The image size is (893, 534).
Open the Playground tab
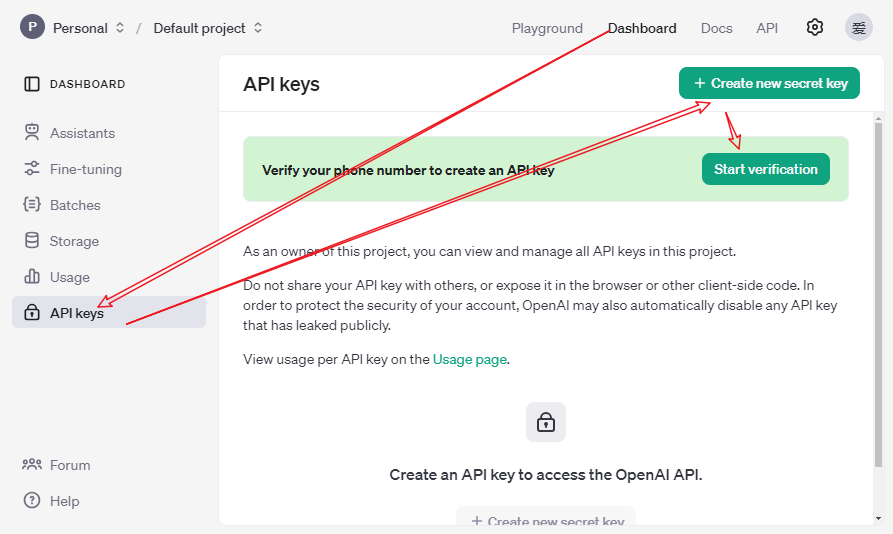click(547, 28)
